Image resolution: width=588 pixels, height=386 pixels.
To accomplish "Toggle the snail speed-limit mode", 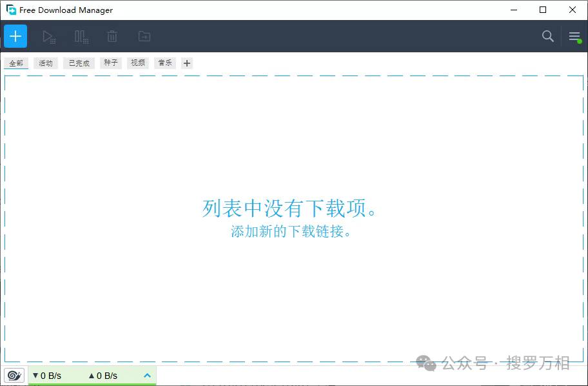I will [14, 374].
